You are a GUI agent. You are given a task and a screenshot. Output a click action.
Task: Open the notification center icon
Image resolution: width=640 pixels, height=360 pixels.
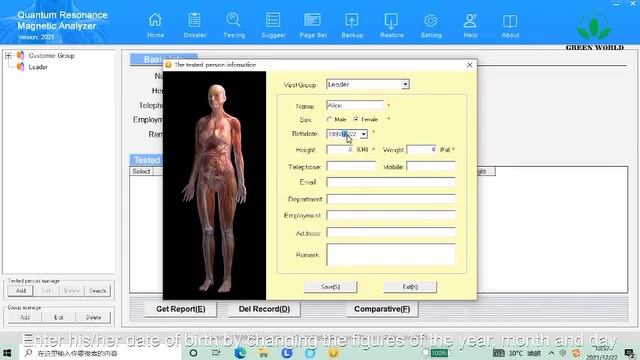coord(629,353)
